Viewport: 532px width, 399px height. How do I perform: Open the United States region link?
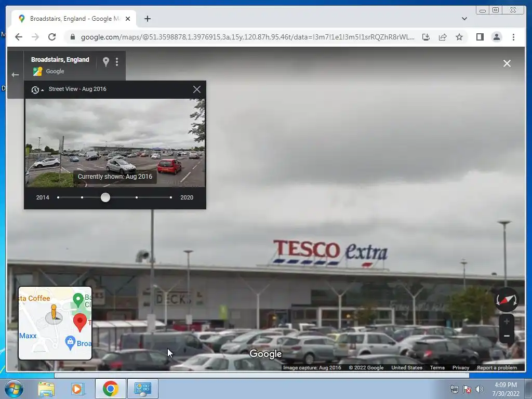coord(406,367)
